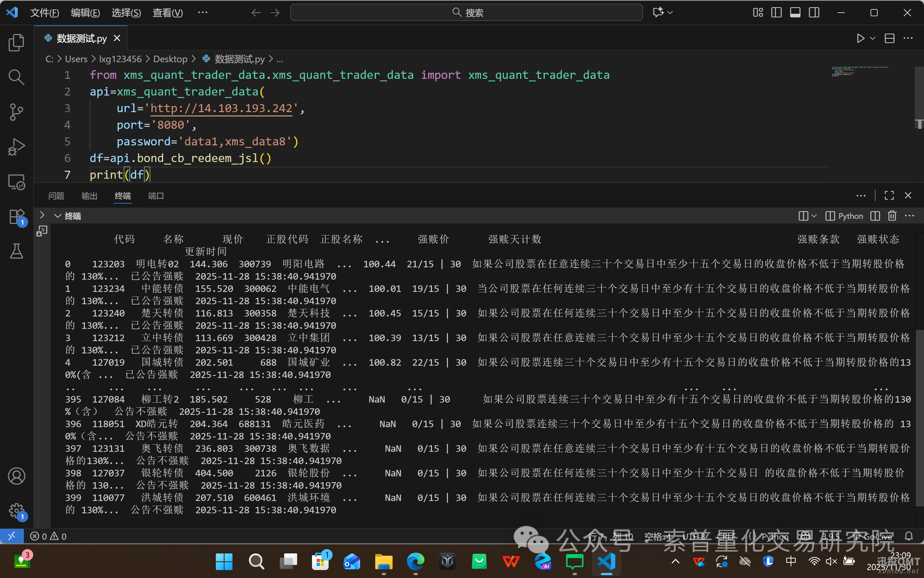Open Source Control from the activity bar
Viewport: 924px width, 578px height.
point(16,112)
